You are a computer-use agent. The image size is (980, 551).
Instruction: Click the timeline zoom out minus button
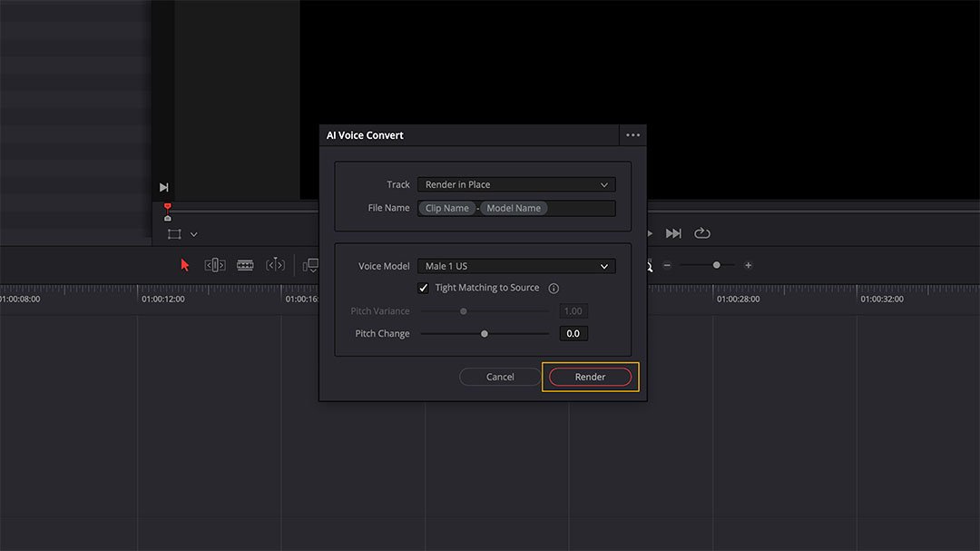667,265
